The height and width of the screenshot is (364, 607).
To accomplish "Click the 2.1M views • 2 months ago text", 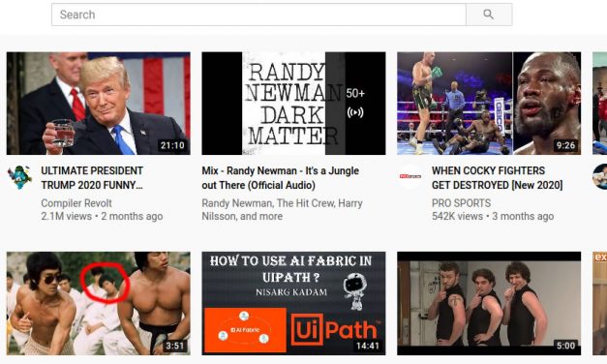I will pyautogui.click(x=102, y=216).
